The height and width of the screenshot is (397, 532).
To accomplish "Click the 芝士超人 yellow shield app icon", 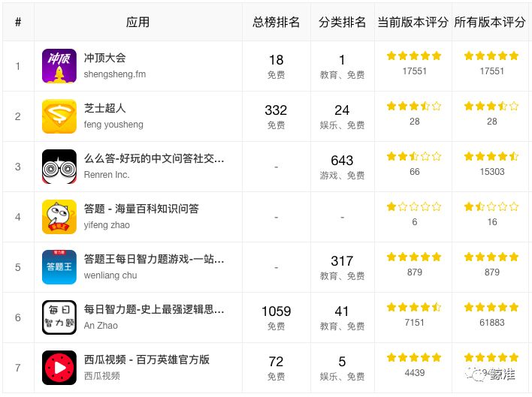I will tap(59, 116).
